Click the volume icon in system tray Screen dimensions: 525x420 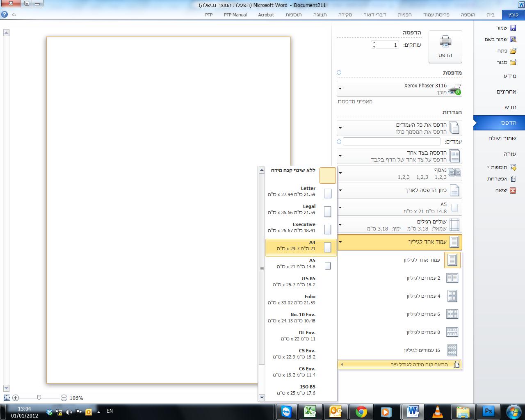click(68, 412)
